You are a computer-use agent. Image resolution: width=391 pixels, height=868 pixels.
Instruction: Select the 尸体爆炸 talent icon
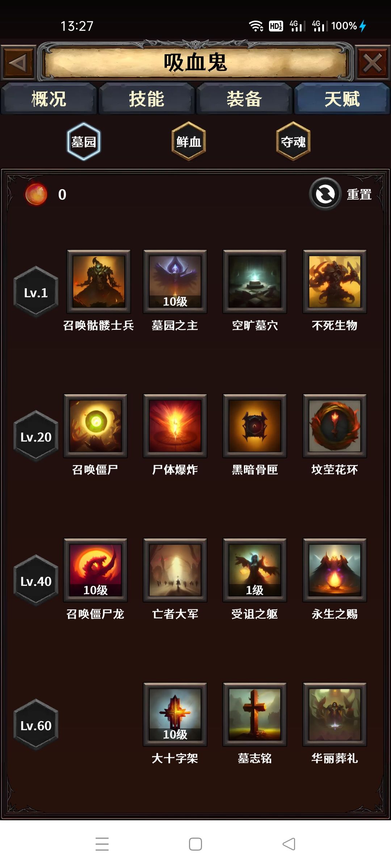[175, 426]
